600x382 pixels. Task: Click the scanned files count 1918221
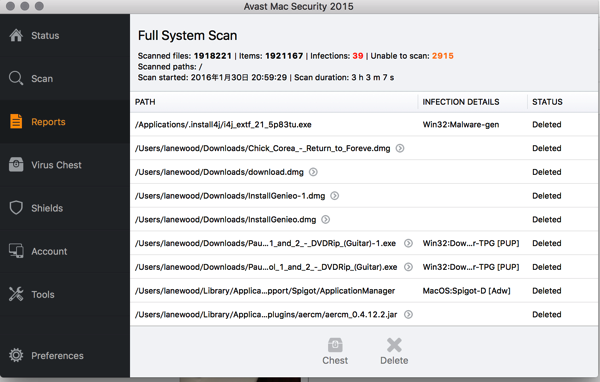pos(212,56)
